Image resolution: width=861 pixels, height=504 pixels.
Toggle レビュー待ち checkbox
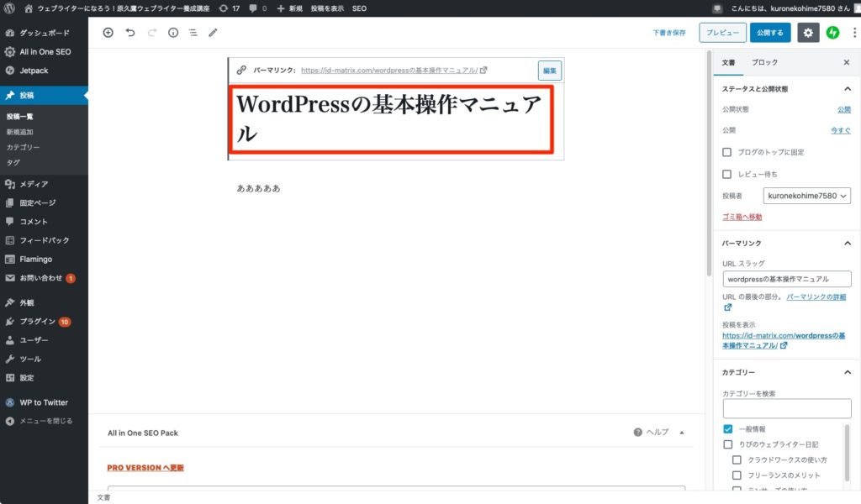(726, 174)
